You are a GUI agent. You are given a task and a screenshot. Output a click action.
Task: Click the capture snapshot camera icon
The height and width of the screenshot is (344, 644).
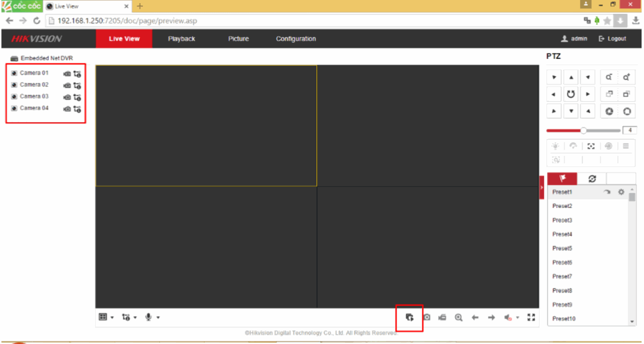pos(426,317)
